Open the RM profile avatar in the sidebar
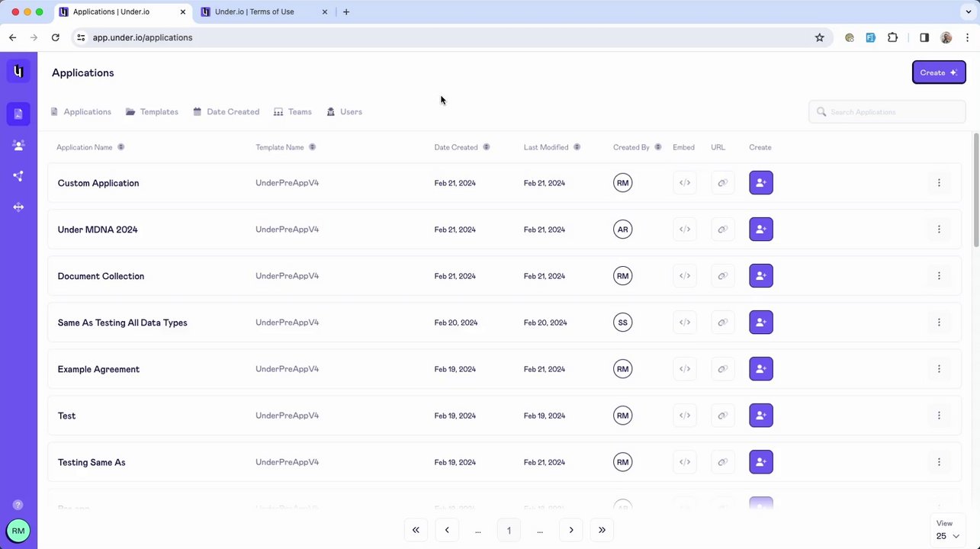Image resolution: width=980 pixels, height=549 pixels. pyautogui.click(x=18, y=531)
